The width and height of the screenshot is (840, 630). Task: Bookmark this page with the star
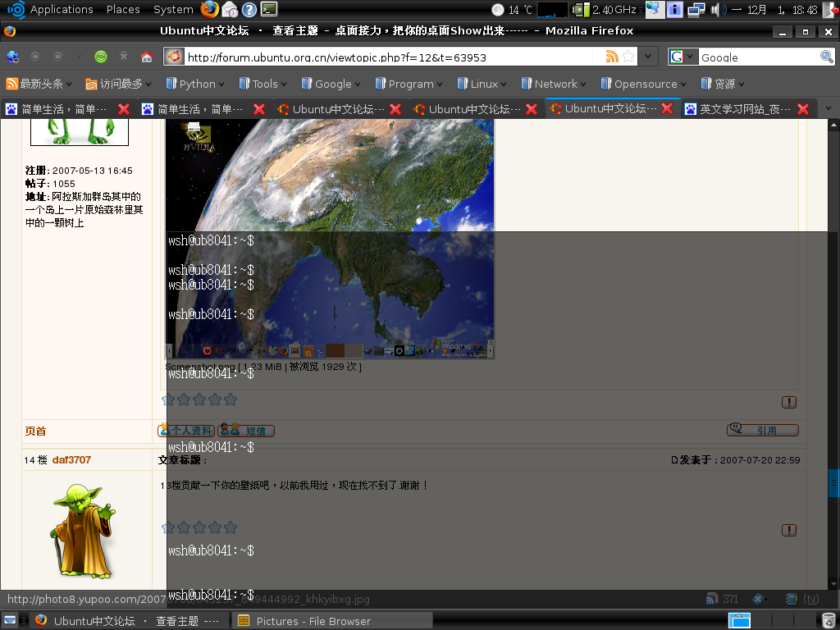[628, 57]
